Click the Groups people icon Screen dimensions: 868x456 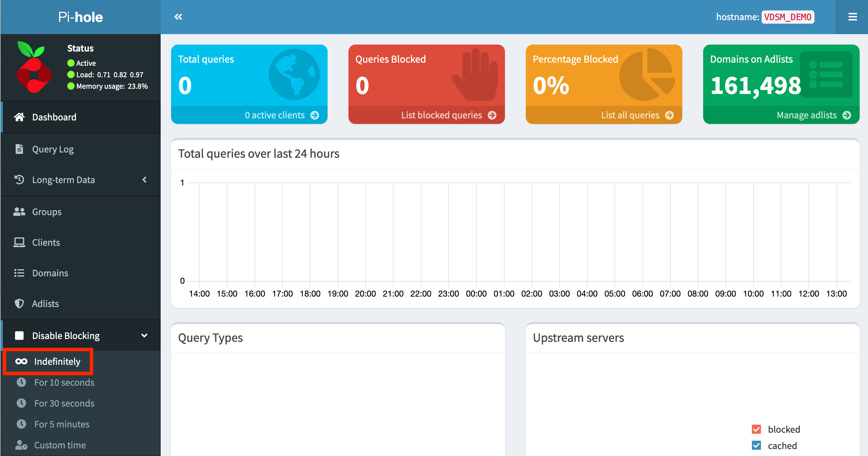(x=19, y=212)
